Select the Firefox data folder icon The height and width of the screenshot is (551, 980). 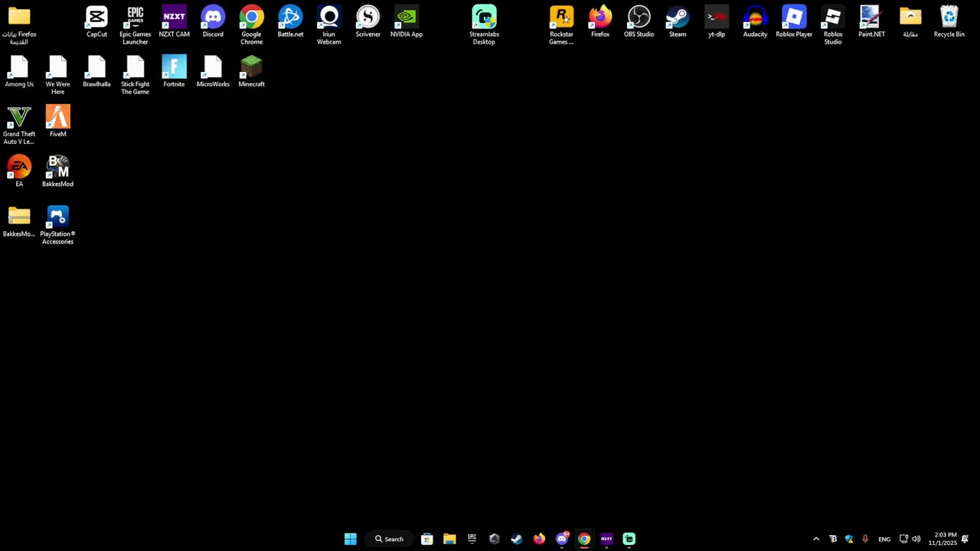19,25
